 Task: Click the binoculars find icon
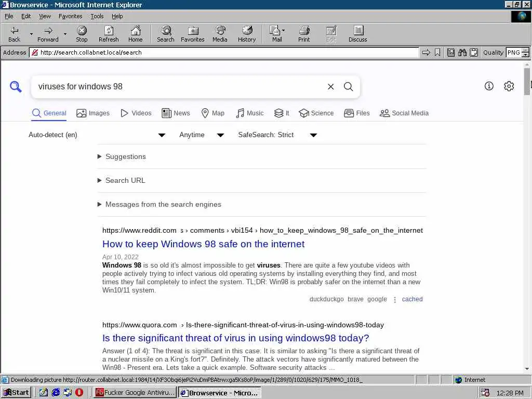point(462,52)
